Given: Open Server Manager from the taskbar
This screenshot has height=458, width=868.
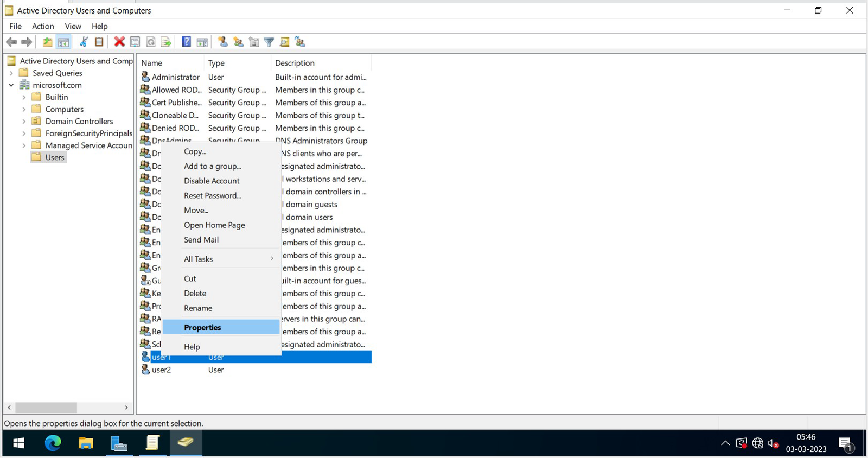Looking at the screenshot, I should point(119,443).
